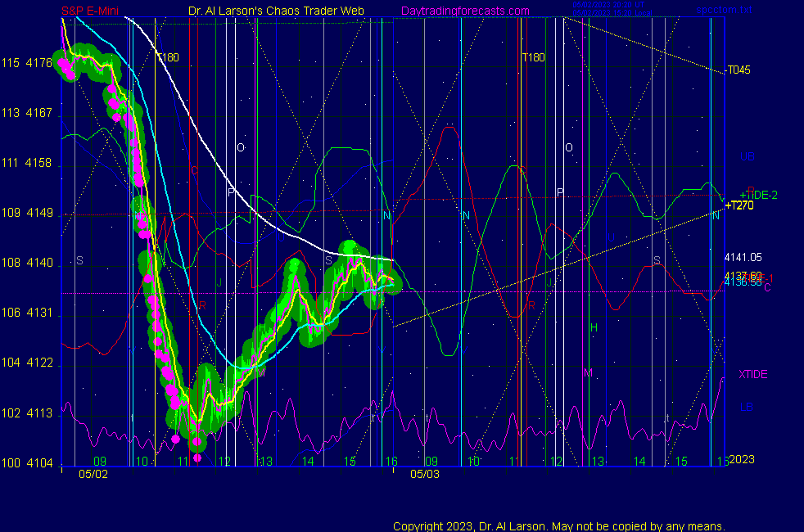Screen dimensions: 804x532
Task: Click the -T045 line label
Action: [x=738, y=70]
